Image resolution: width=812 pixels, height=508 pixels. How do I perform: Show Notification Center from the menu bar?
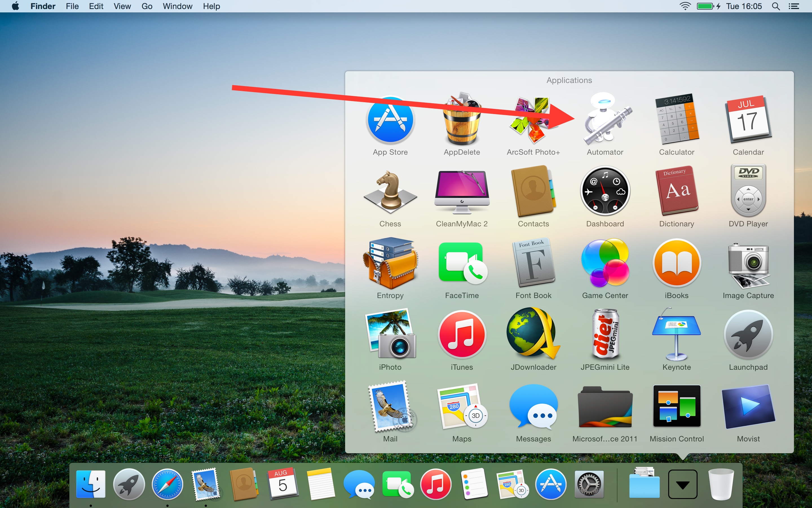(794, 6)
